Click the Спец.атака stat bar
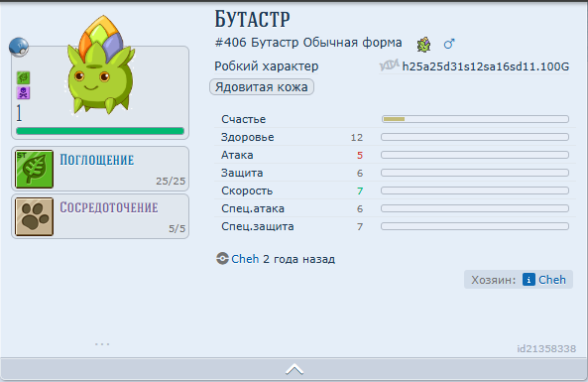Screen dimensions: 588x382 475,208
